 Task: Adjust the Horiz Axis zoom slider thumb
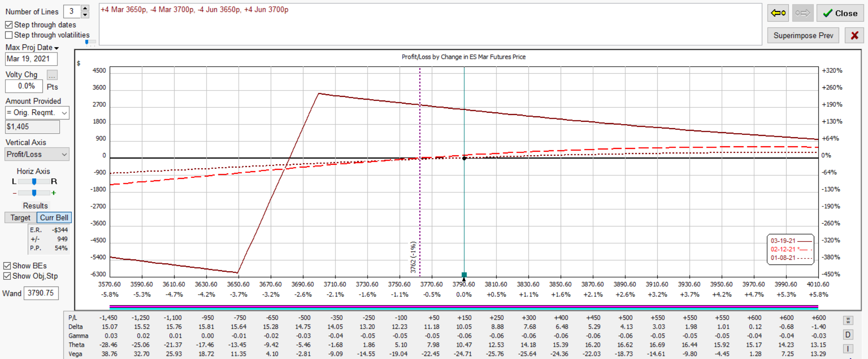pos(34,193)
